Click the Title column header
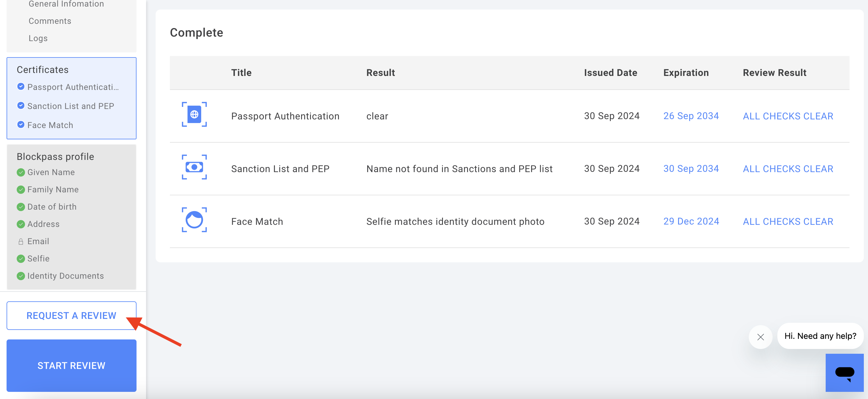 pyautogui.click(x=241, y=73)
